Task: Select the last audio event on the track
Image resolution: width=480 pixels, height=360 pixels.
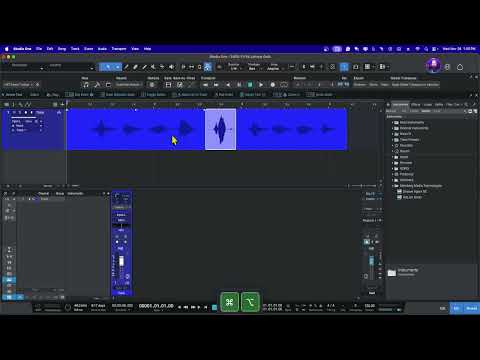Action: (292, 129)
